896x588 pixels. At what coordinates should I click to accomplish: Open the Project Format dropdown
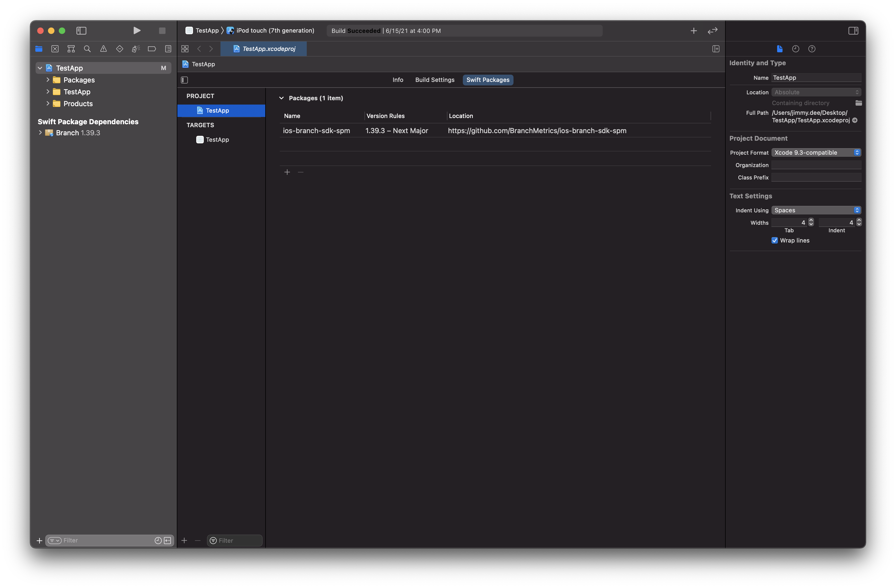coord(816,153)
